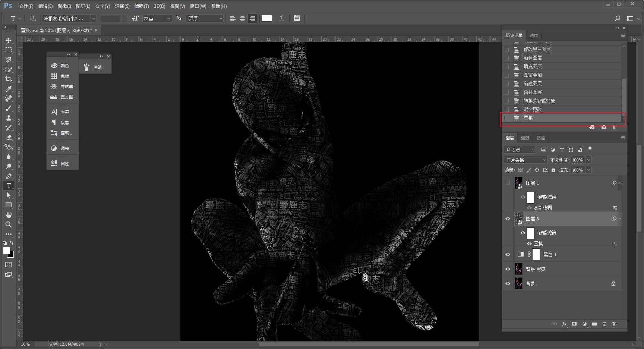Screen dimensions: 644x349
Task: Switch to the 路径 tab
Action: coord(541,138)
